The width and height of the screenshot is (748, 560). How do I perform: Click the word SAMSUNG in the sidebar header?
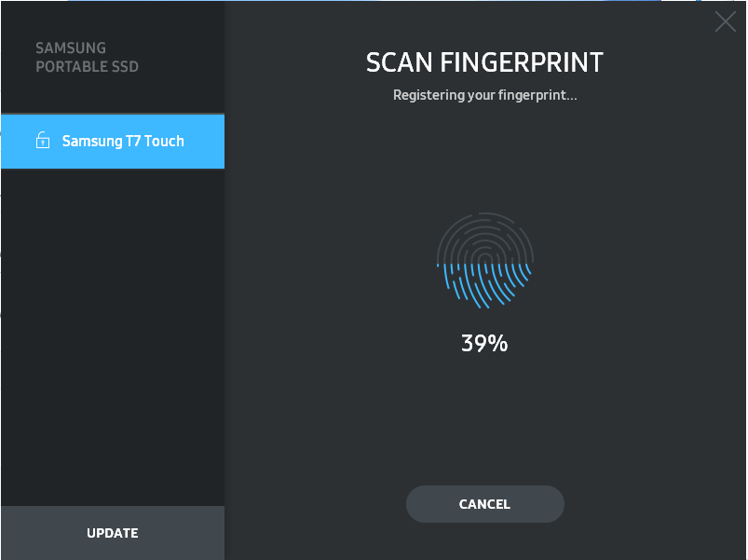point(71,48)
